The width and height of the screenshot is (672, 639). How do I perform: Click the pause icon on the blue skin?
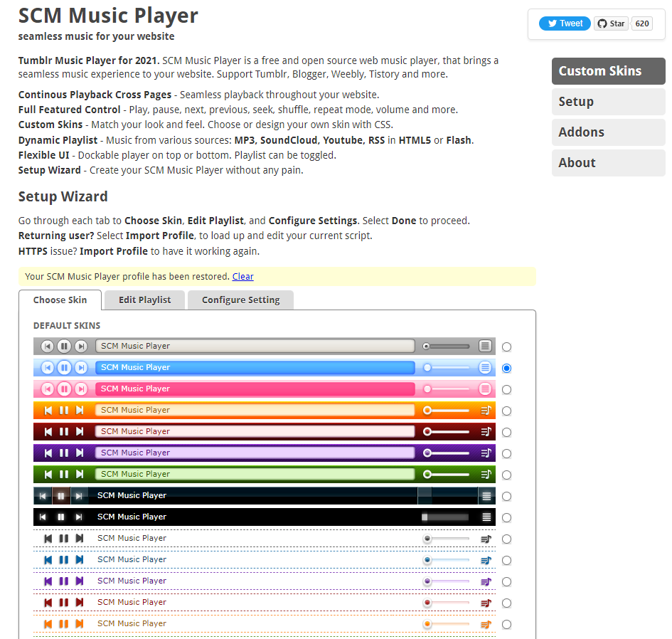click(64, 368)
